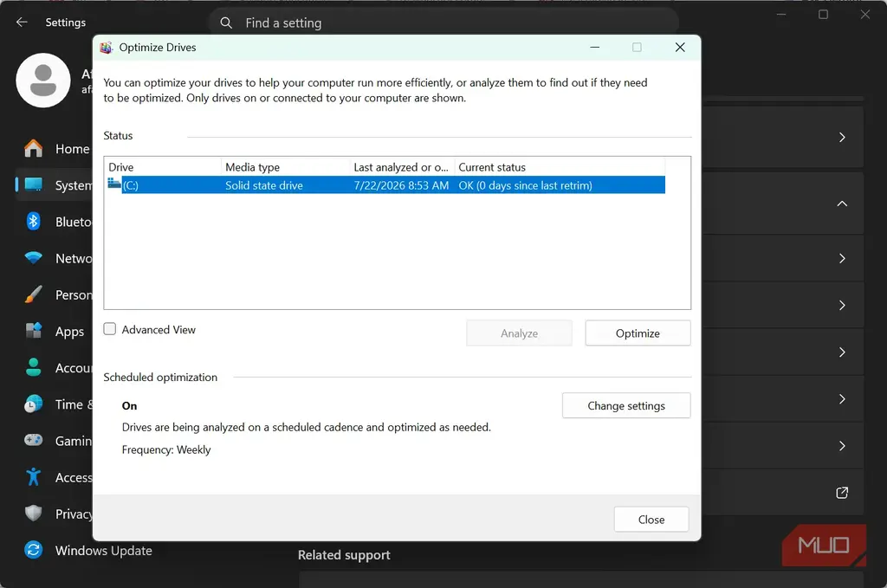This screenshot has height=588, width=887.
Task: Open Change settings for scheduled optimization
Action: [x=626, y=405]
